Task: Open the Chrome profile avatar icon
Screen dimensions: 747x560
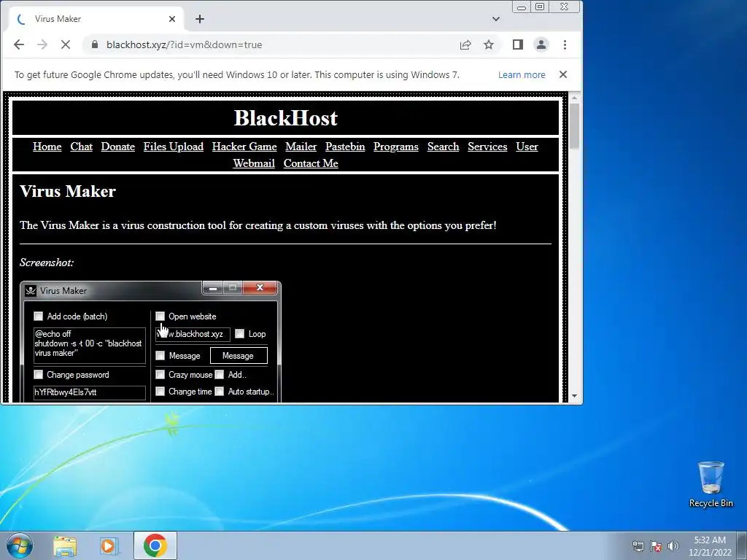Action: [x=541, y=44]
